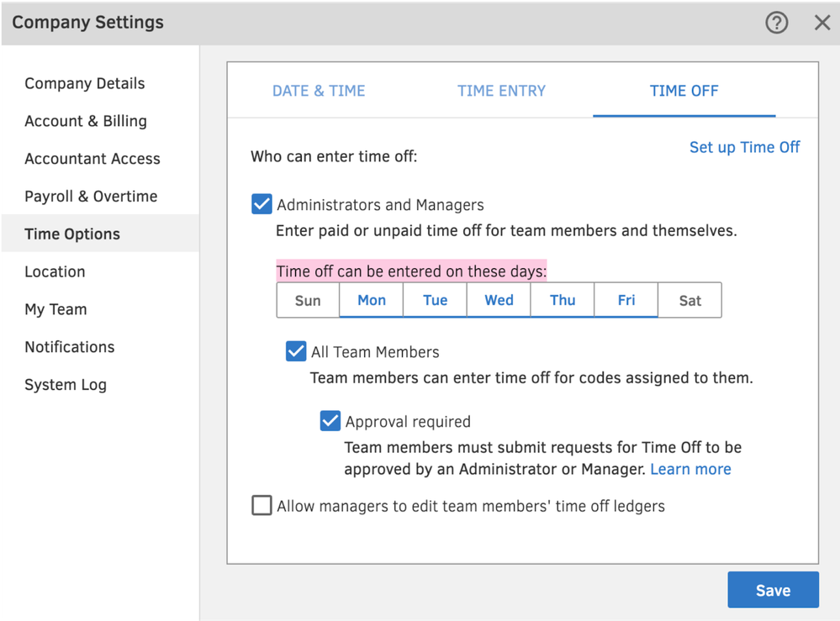Viewport: 840px width, 621px height.
Task: Close the Company Settings dialog
Action: 822,23
